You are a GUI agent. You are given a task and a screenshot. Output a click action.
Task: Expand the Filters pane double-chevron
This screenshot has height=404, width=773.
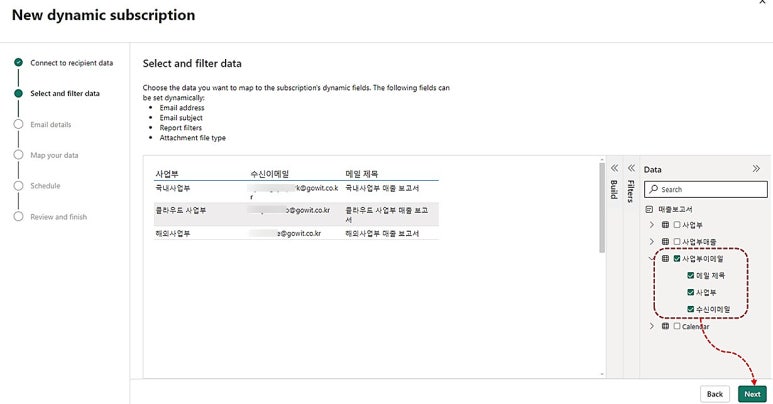tap(631, 168)
